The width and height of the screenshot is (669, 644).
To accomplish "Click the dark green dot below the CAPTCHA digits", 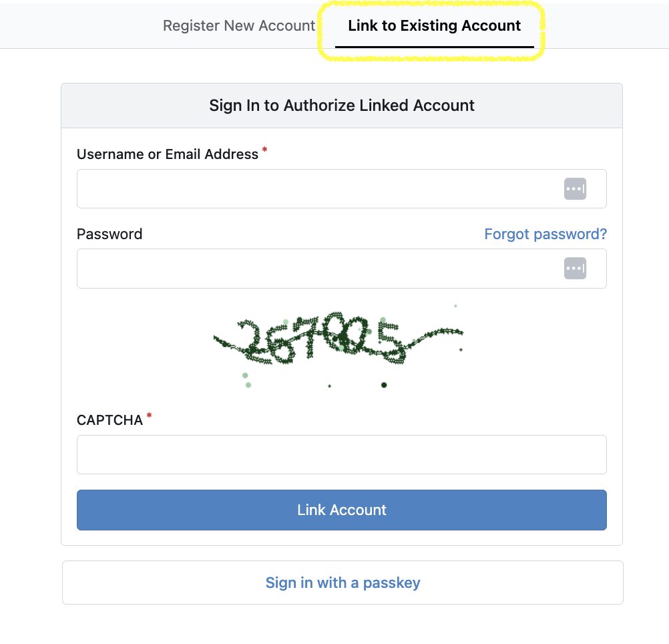I will (x=384, y=385).
